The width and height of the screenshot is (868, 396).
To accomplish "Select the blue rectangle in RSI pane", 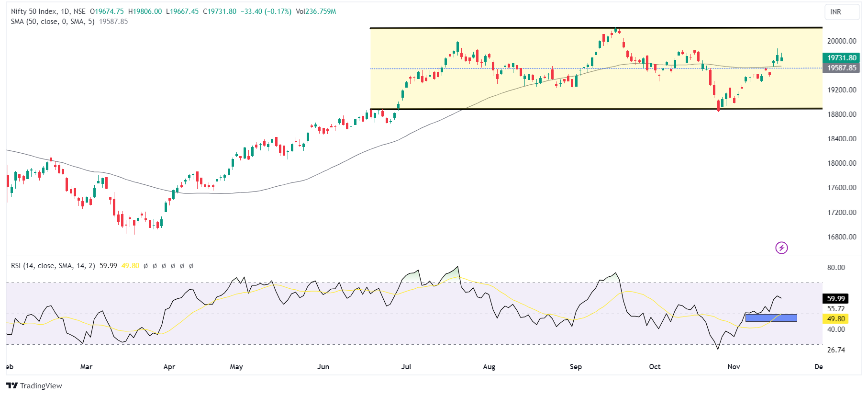I will coord(771,318).
